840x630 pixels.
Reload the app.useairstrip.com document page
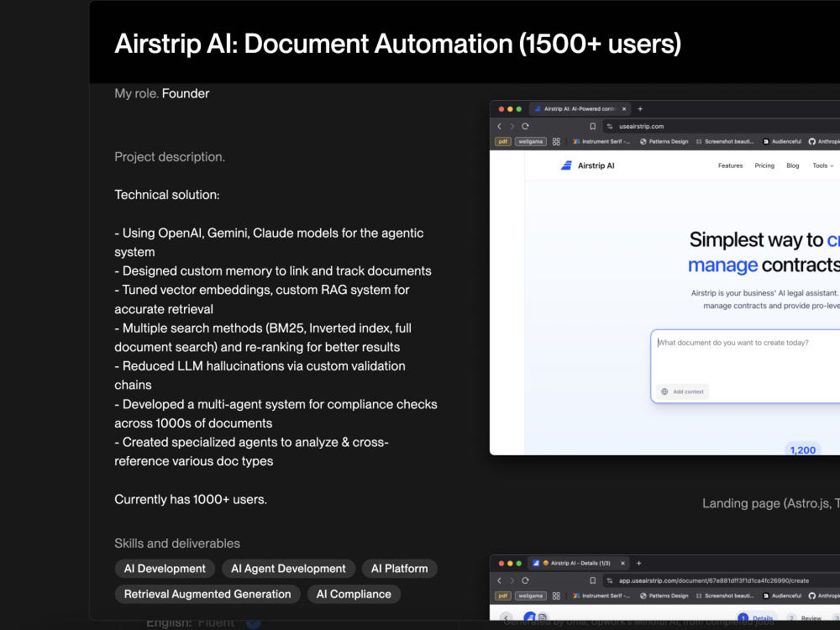pos(526,580)
